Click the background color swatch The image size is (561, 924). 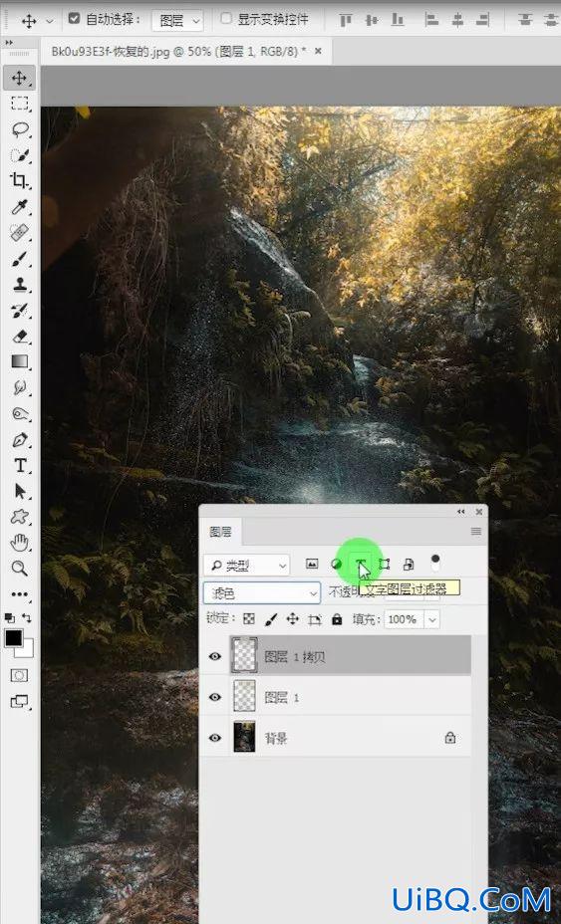(x=27, y=650)
